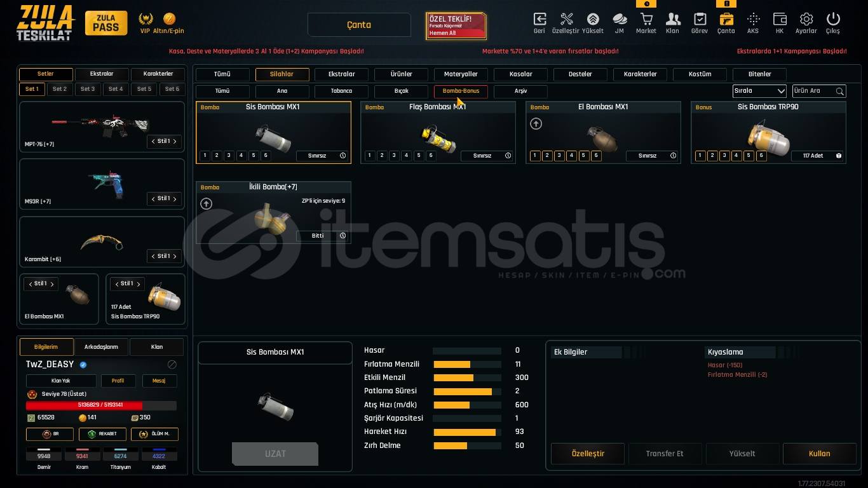Viewport: 868px width, 488px height.
Task: Open the JM coins icon
Action: (620, 20)
